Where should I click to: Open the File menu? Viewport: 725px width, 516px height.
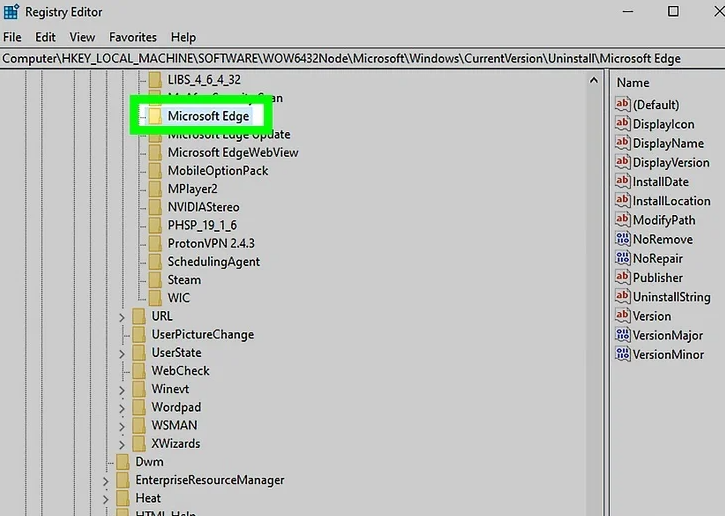click(x=12, y=37)
